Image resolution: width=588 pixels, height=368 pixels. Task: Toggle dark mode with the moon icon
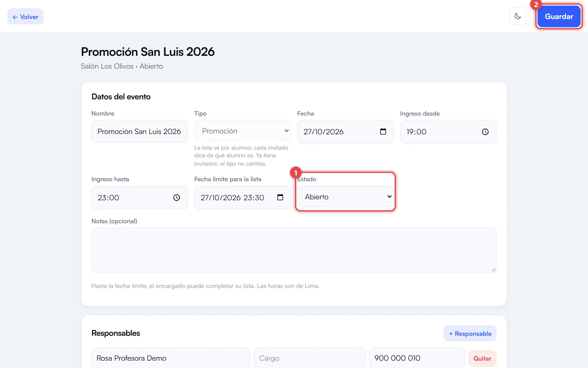pyautogui.click(x=518, y=16)
